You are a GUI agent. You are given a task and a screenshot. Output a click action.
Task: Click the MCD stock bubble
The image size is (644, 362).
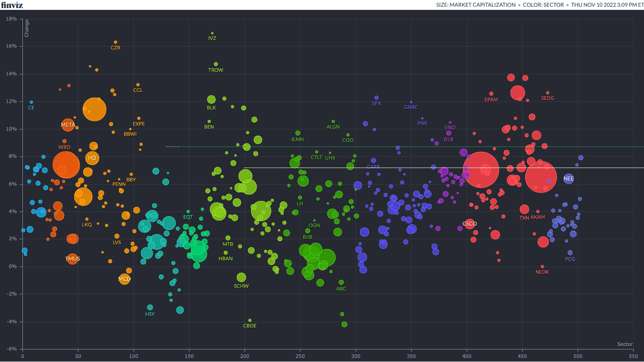tap(125, 279)
